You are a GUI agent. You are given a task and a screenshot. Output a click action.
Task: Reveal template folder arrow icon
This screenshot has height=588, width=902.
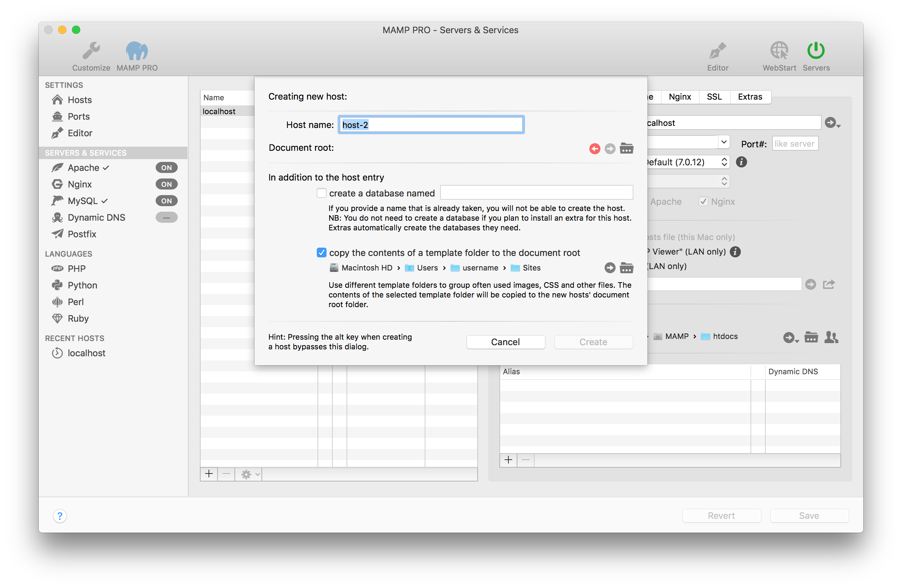[x=610, y=268]
